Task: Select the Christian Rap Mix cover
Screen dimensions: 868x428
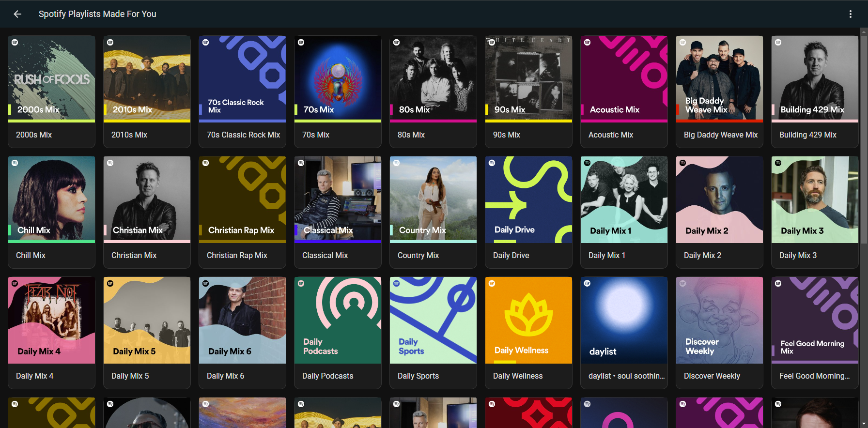Action: point(243,199)
